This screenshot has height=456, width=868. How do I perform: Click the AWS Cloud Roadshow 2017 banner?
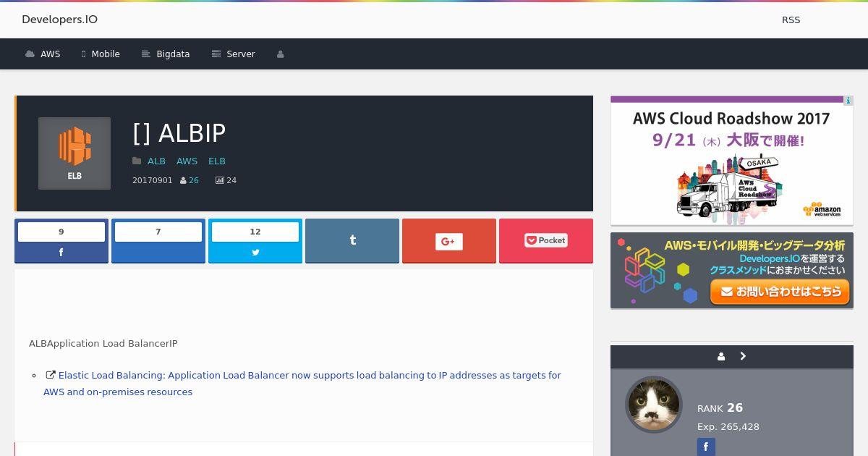pos(731,161)
